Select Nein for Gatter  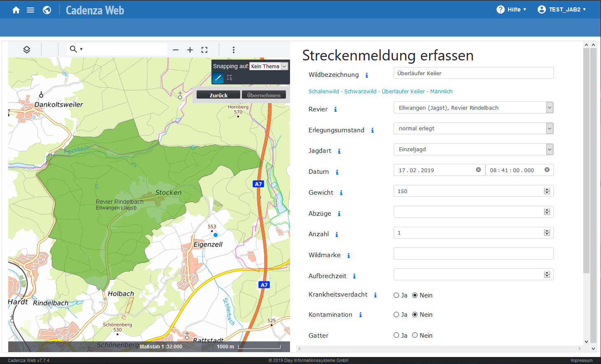415,335
